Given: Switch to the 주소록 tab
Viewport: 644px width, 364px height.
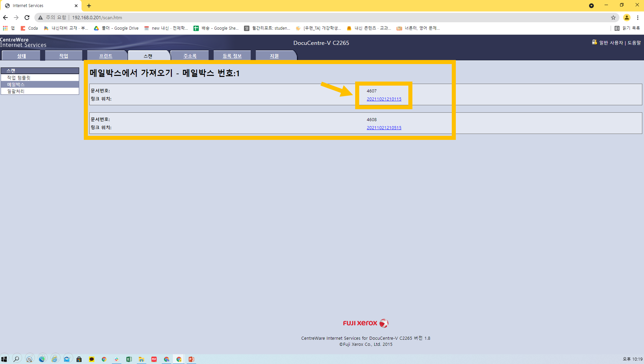Looking at the screenshot, I should pos(190,56).
